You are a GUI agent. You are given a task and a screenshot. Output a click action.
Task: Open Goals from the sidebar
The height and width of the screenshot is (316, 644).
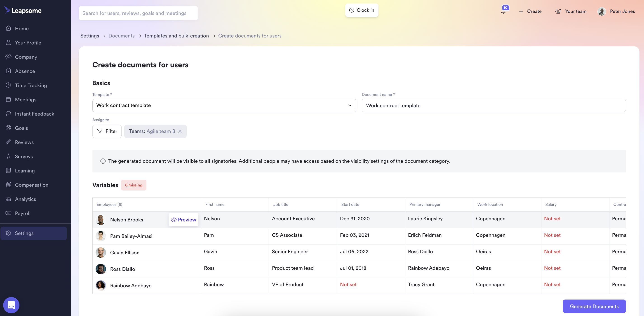(x=21, y=128)
